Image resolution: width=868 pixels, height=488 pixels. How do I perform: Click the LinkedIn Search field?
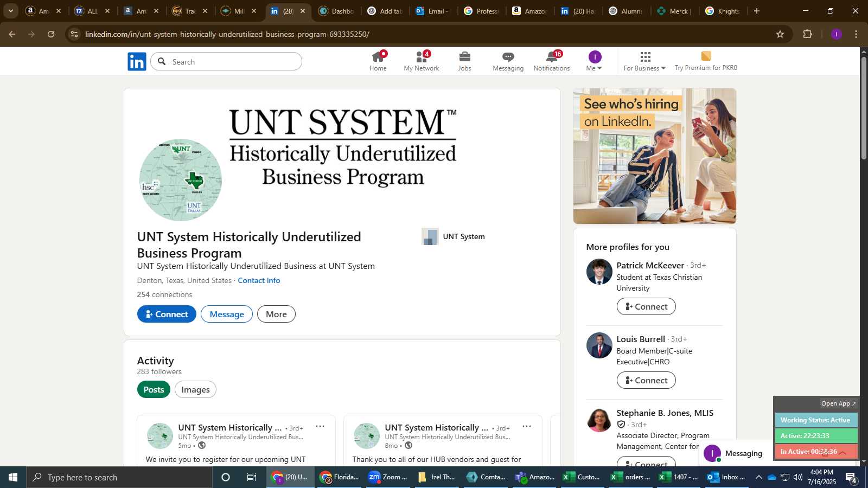click(x=226, y=62)
